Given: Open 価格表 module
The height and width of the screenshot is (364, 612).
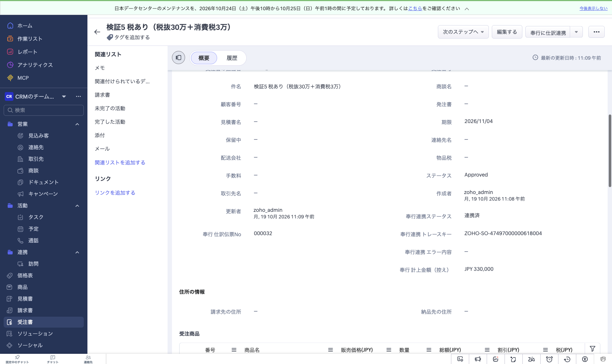Looking at the screenshot, I should point(25,276).
